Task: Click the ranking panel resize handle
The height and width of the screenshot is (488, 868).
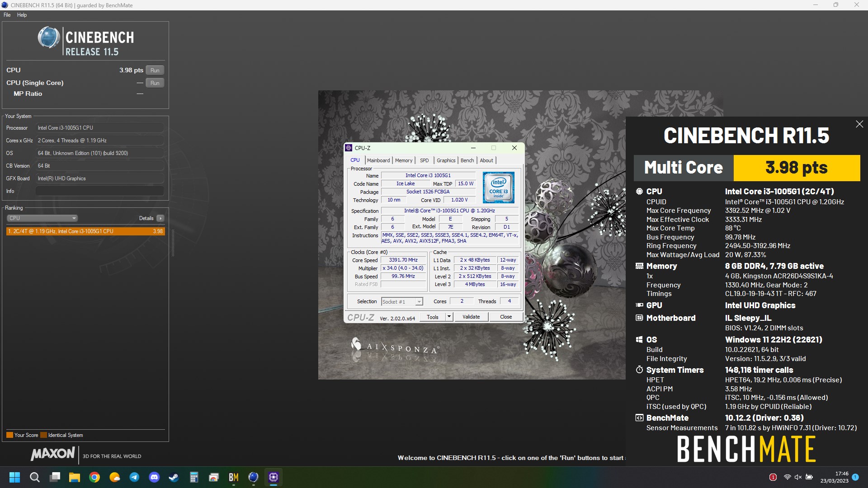Action: (173, 243)
